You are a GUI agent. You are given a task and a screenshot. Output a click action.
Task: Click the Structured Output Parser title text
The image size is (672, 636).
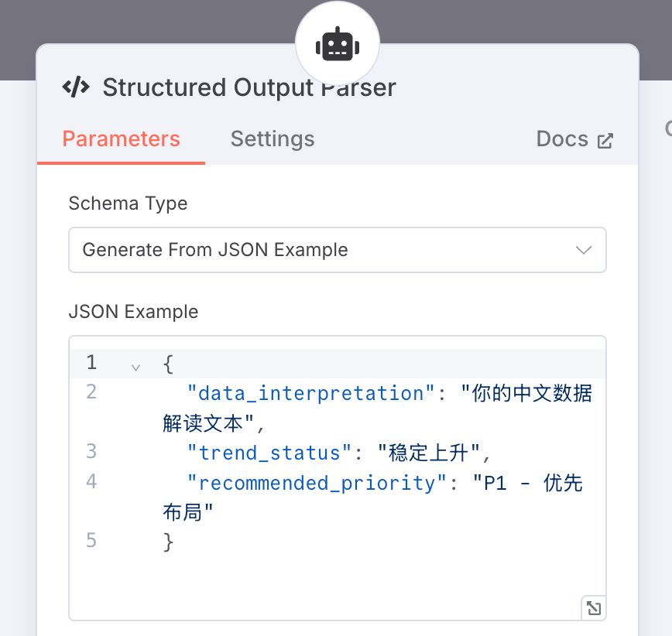249,87
